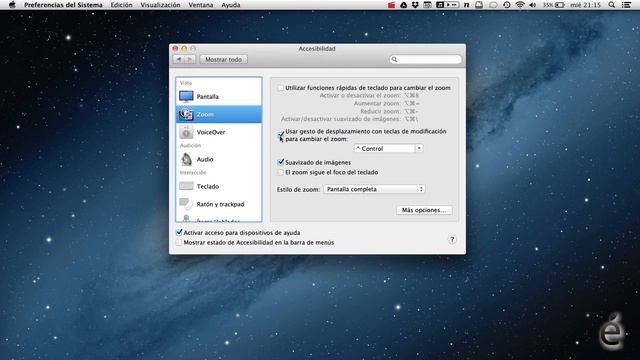Check El zoom sigue el foco del teclado
640x360 pixels.
[x=280, y=172]
